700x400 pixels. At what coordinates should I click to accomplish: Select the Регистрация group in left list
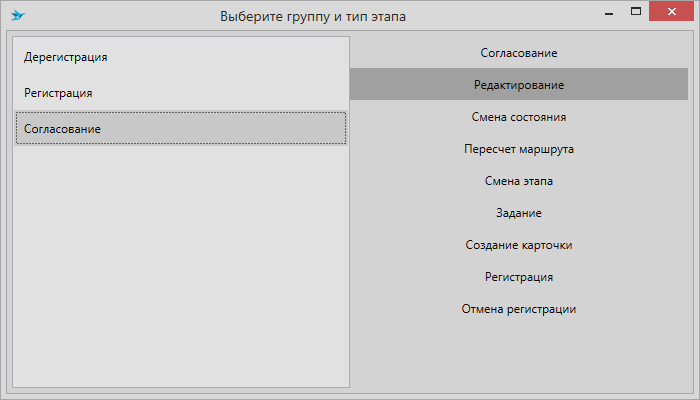coord(181,93)
